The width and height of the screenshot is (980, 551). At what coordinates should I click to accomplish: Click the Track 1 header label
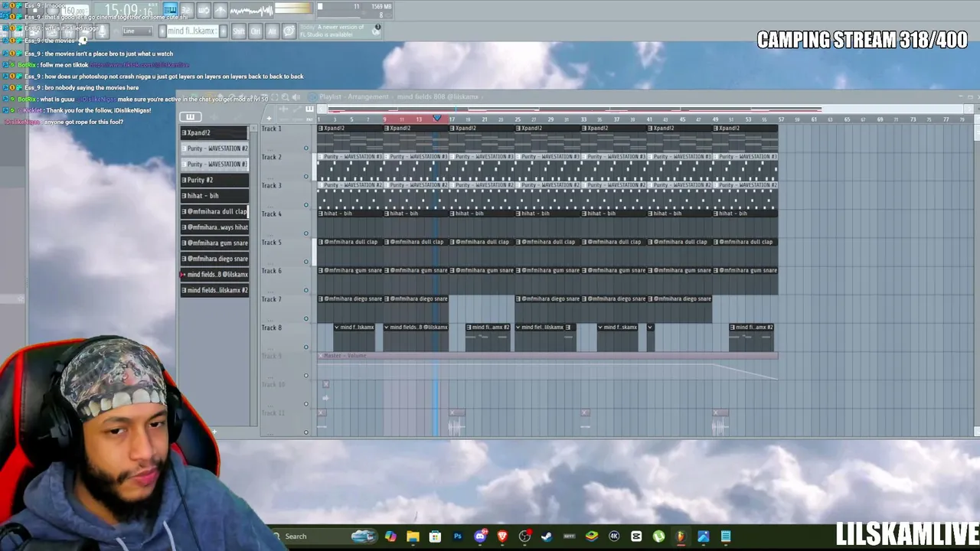(272, 129)
